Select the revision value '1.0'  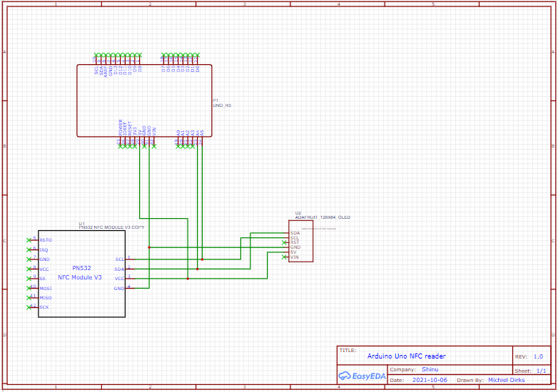coord(538,356)
